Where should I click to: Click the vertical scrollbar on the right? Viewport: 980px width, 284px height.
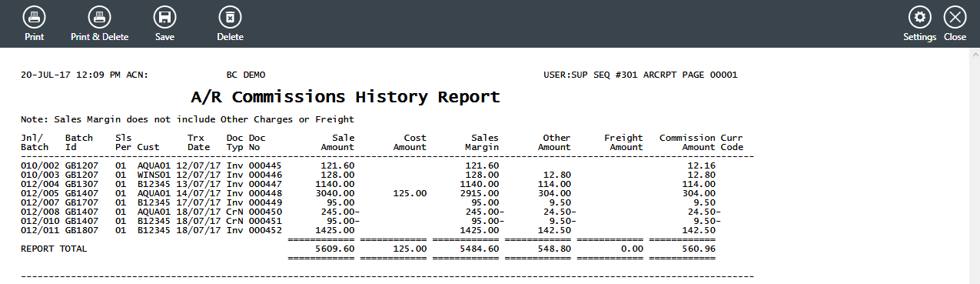click(x=974, y=165)
